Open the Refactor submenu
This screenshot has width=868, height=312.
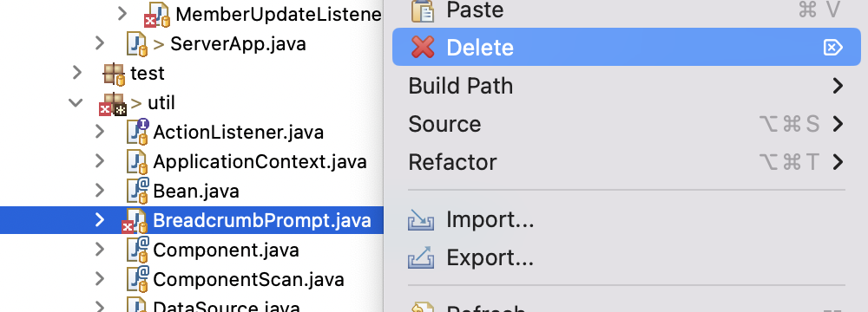point(626,162)
